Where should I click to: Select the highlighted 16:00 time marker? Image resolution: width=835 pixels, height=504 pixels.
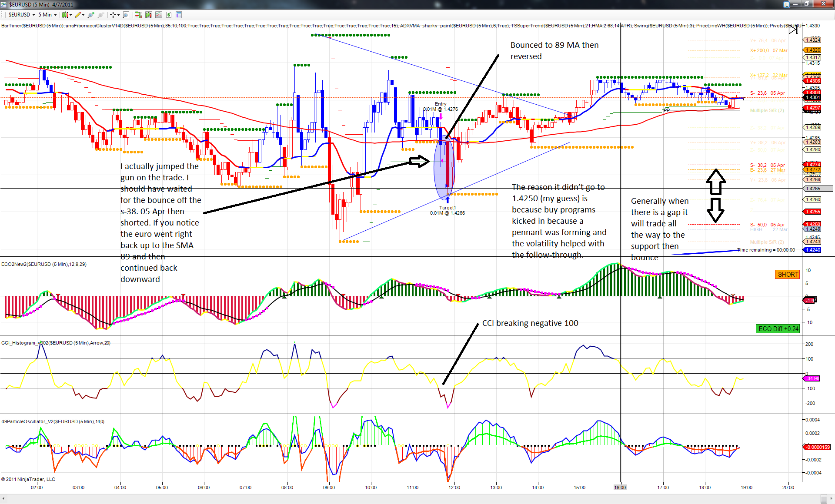tap(620, 487)
